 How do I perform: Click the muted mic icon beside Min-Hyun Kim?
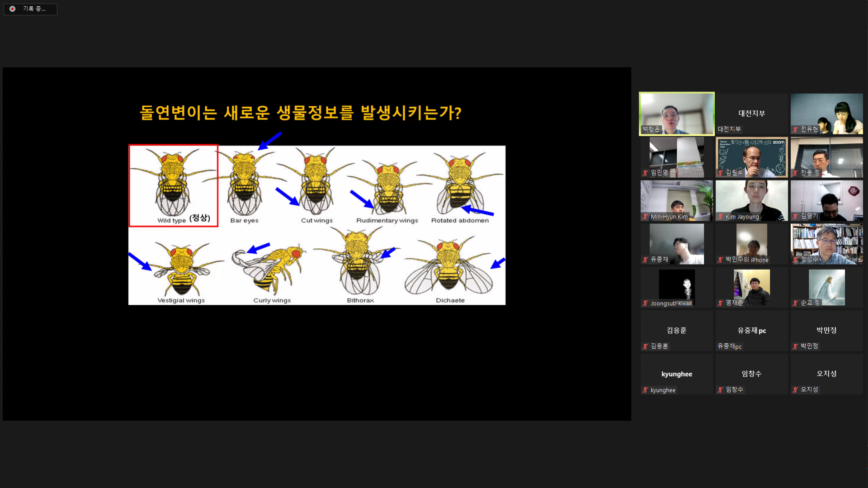click(646, 217)
